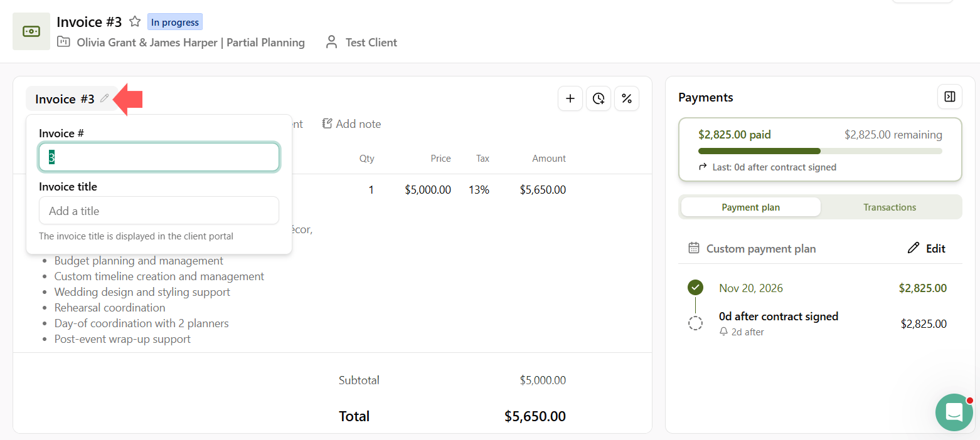Image resolution: width=980 pixels, height=440 pixels.
Task: Click the 2d after reminder text
Action: [748, 332]
